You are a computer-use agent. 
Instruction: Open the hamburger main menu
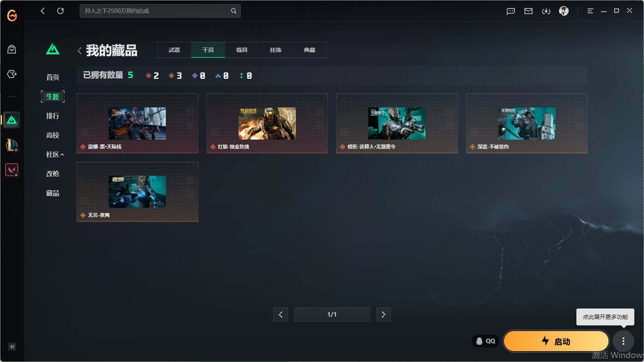[x=590, y=11]
